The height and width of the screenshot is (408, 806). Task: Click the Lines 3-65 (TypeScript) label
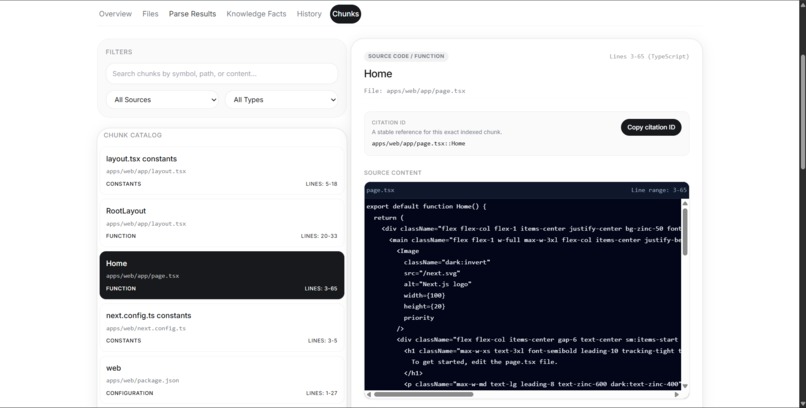tap(649, 57)
